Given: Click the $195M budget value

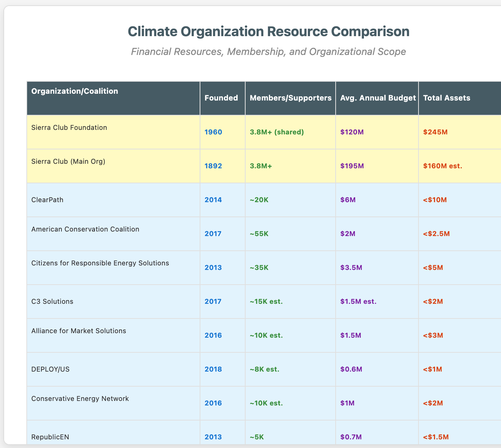Looking at the screenshot, I should click(x=352, y=166).
